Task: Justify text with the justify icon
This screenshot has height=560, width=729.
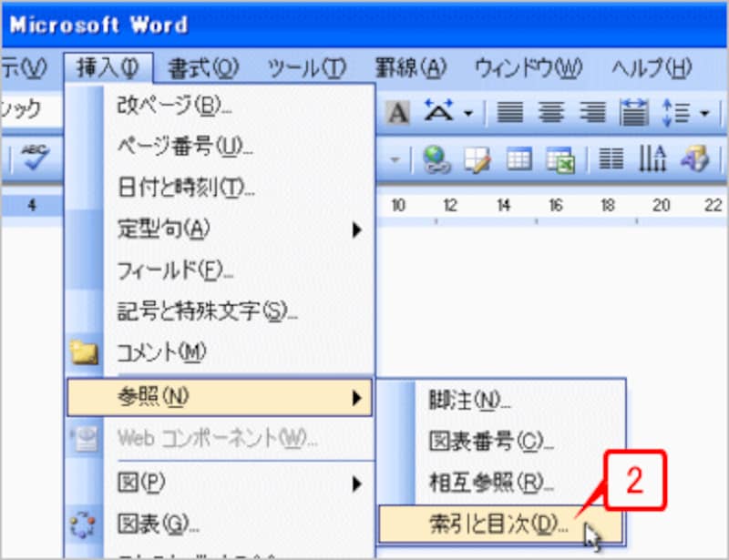Action: coord(510,113)
